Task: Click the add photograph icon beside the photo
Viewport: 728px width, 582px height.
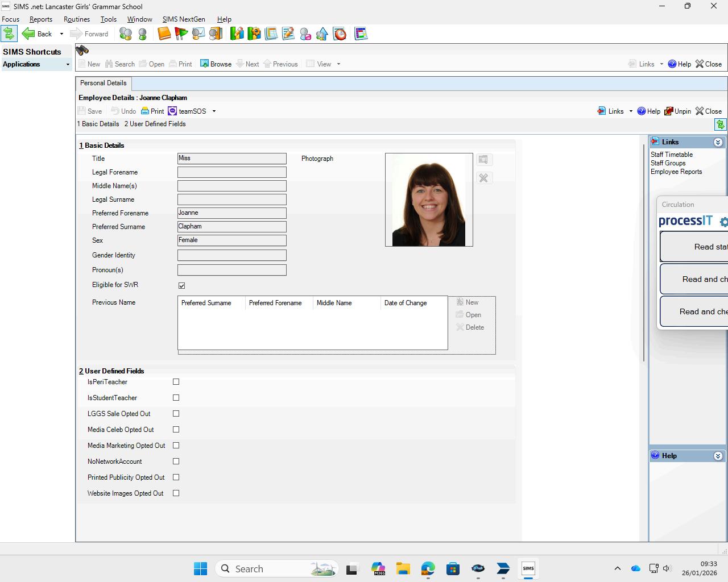Action: 483,160
